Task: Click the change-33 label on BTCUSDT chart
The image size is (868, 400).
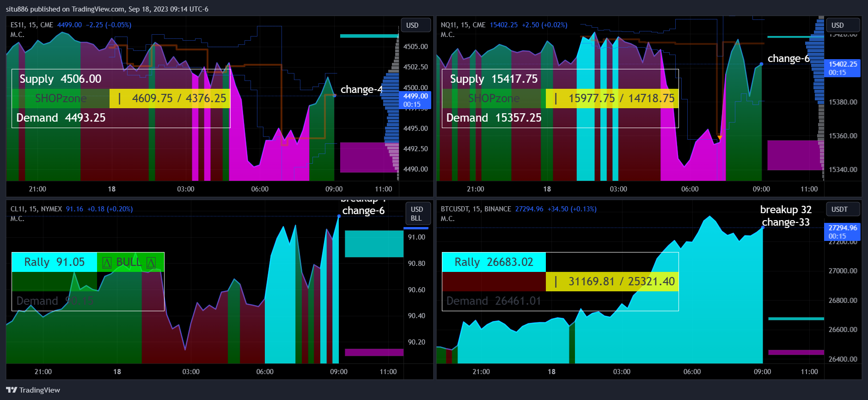Action: tap(786, 222)
